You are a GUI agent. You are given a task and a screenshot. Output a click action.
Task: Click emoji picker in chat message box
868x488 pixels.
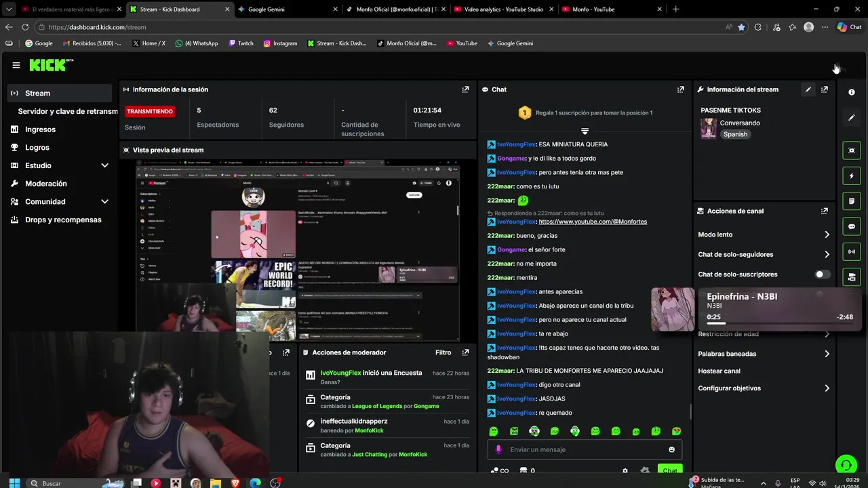[x=672, y=449]
